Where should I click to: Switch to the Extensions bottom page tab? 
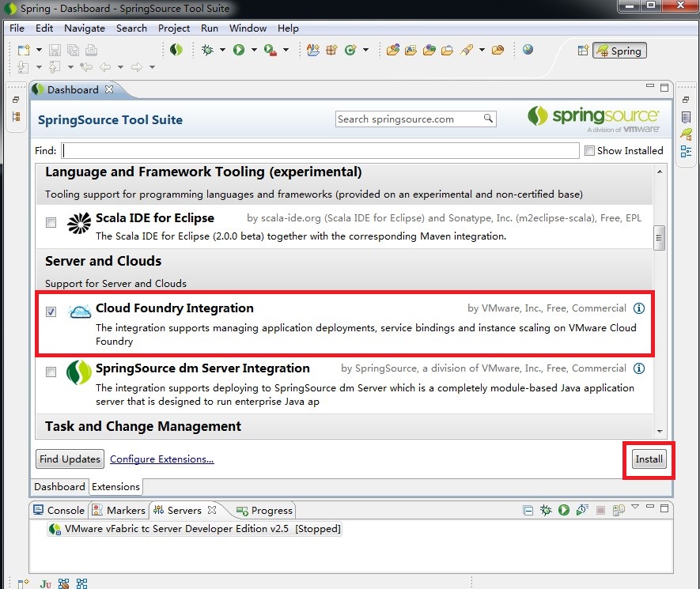(x=115, y=486)
